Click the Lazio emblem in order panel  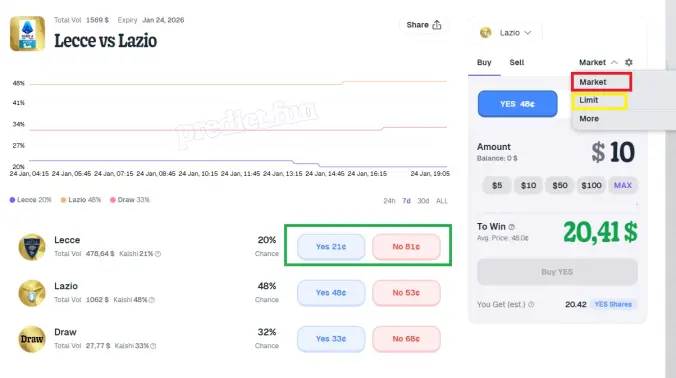click(x=485, y=33)
